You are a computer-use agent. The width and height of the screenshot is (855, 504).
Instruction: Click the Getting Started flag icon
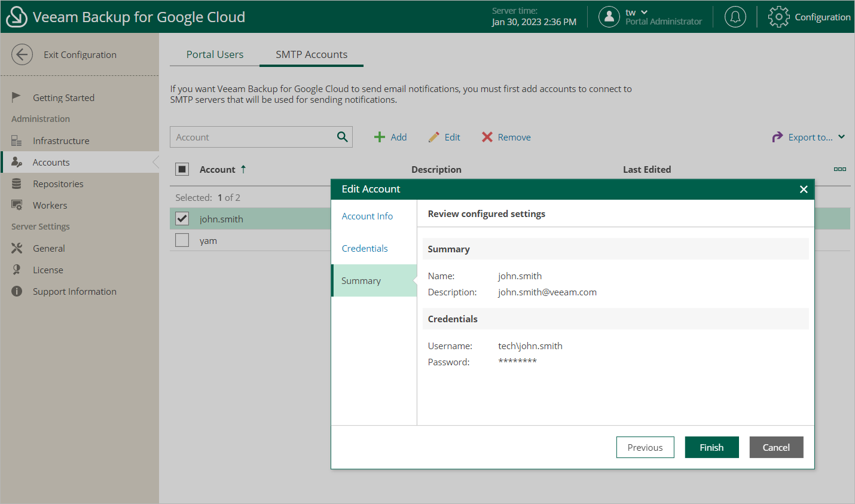[16, 97]
